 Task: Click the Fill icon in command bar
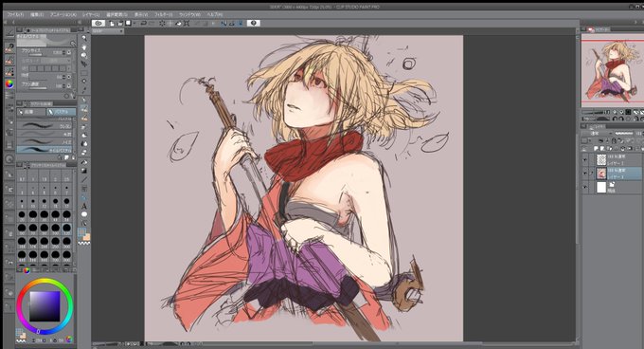[x=178, y=24]
